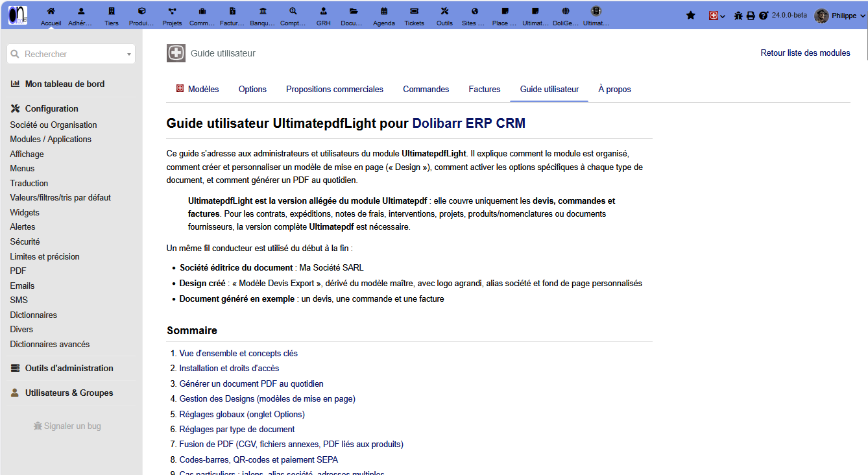Screen dimensions: 868x475
Task: Open the Outils tools icon
Action: 444,11
